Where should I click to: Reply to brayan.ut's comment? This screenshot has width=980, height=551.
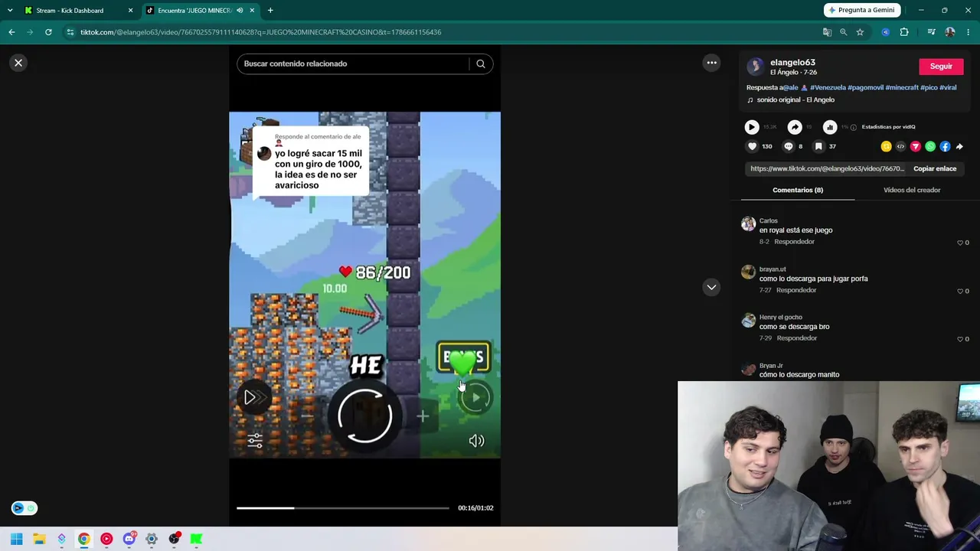pos(796,291)
